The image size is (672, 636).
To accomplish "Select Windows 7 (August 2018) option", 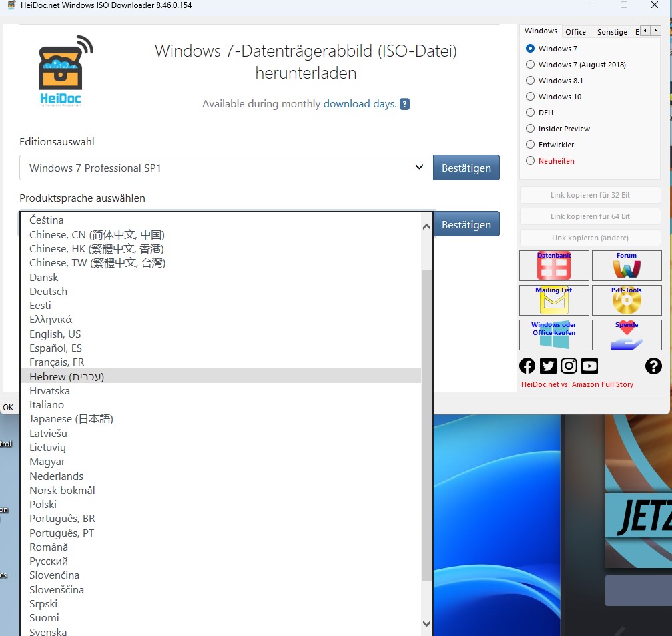I will pos(530,65).
